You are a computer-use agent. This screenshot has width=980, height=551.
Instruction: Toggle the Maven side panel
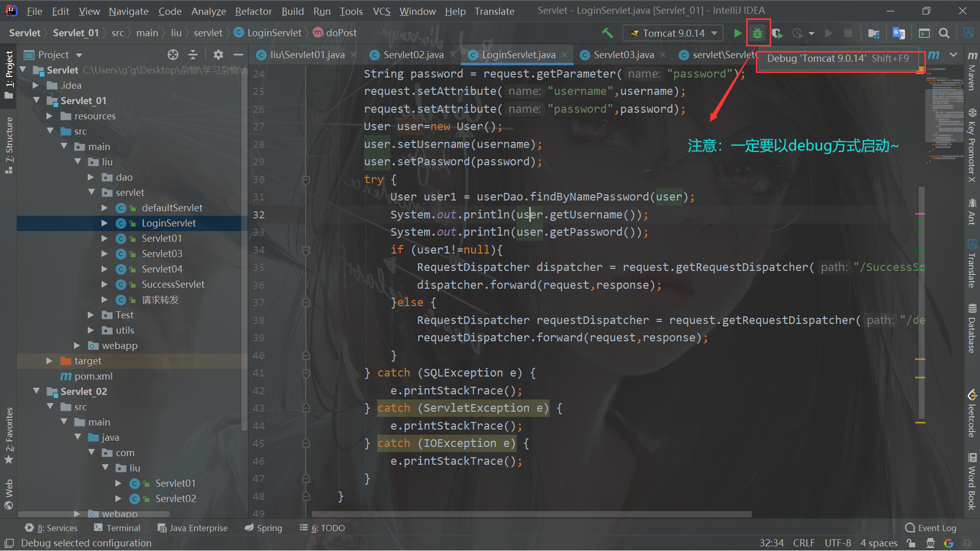coord(972,71)
